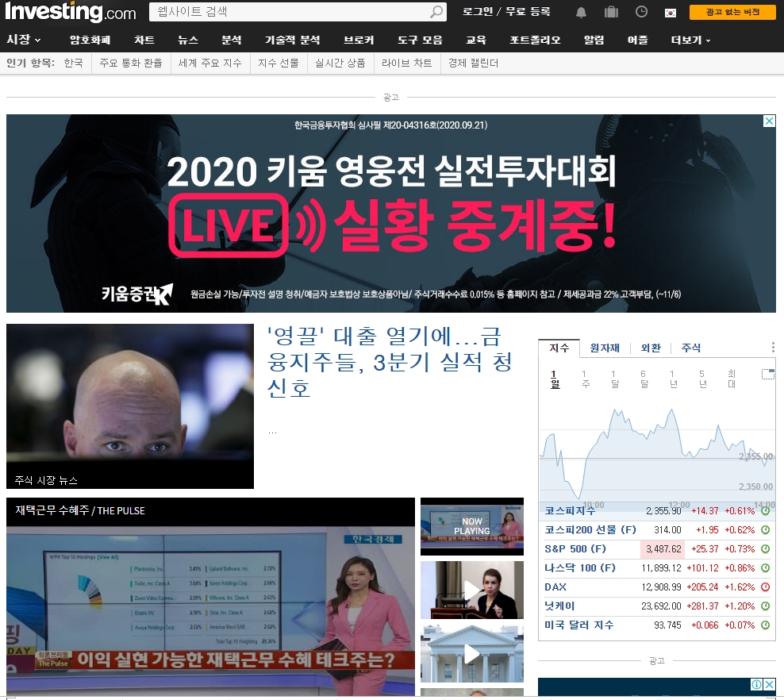
Task: Click the clock icon in the 코스피200 선물 row
Action: (x=765, y=530)
